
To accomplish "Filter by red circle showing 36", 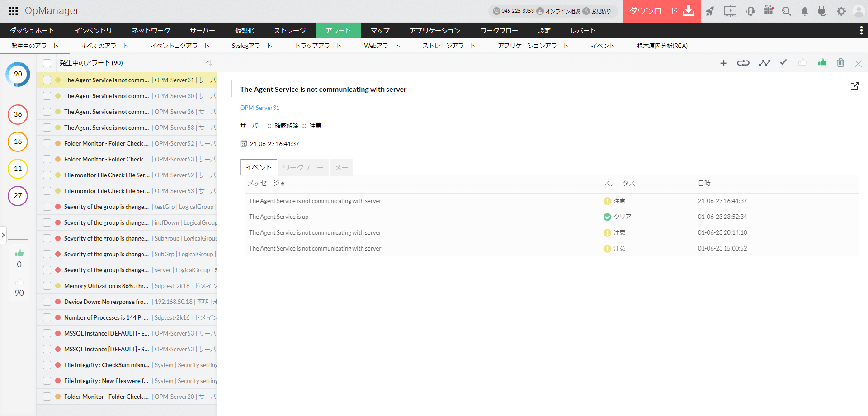I will click(18, 114).
